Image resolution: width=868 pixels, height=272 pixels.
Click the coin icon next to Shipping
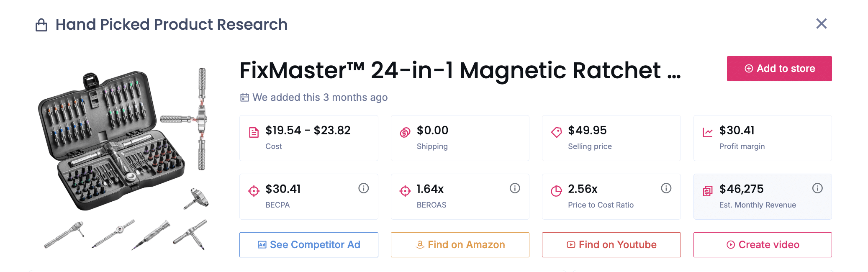(x=405, y=131)
